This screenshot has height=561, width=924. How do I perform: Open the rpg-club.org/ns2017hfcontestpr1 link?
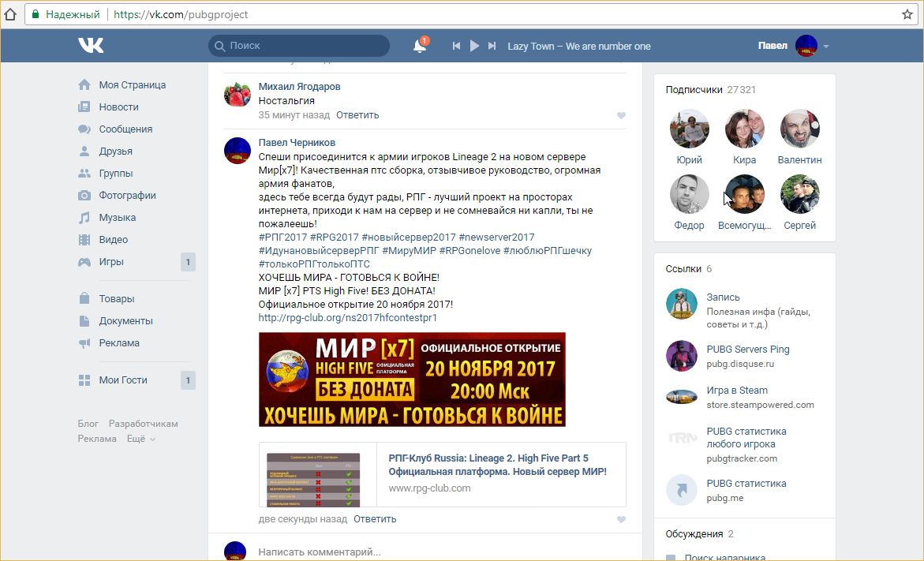point(348,318)
